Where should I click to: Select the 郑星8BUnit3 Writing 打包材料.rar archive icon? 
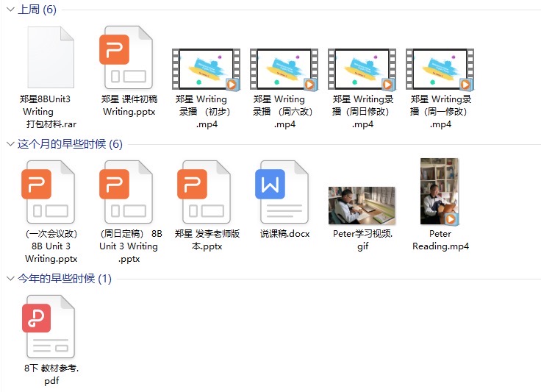[x=49, y=58]
